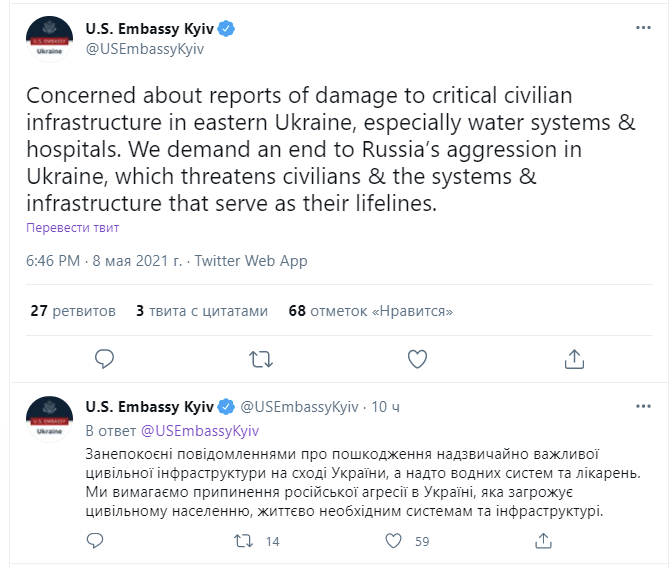View the 3 твита с цитатами

pos(202,310)
